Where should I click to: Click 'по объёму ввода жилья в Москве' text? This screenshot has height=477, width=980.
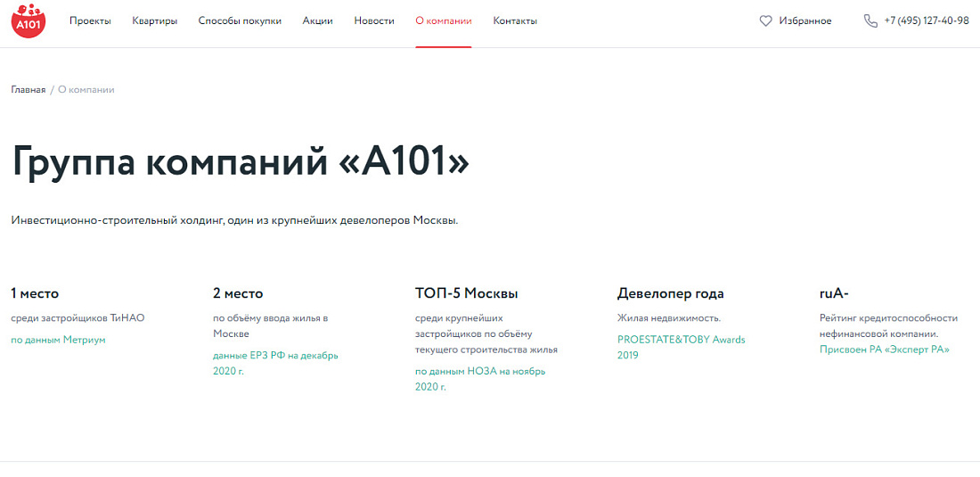point(271,325)
